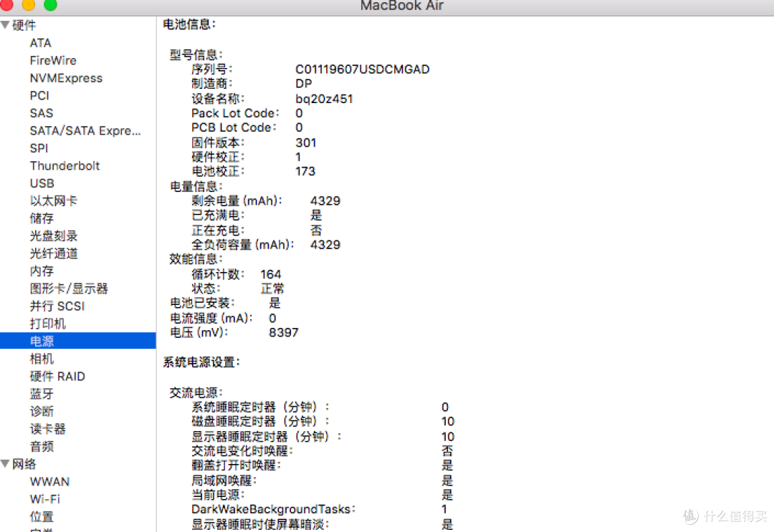The width and height of the screenshot is (774, 532).
Task: Select 储存 in the sidebar
Action: point(42,218)
